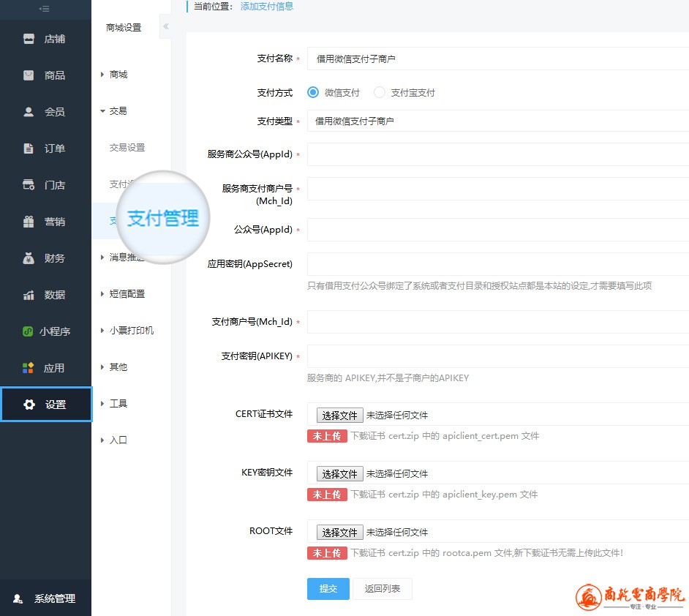Screen dimensions: 689x616
Task: Open the 应用 apps icon
Action: click(28, 368)
